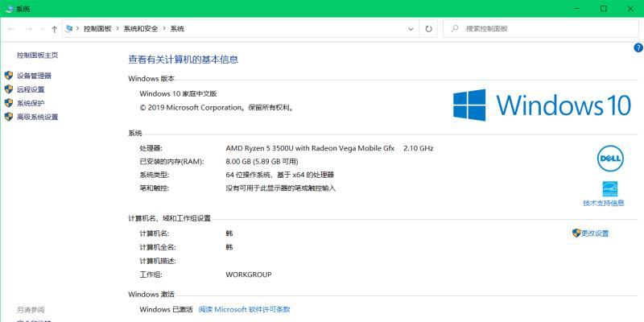Image resolution: width=644 pixels, height=322 pixels.
Task: Open 设备管理器 link
Action: pyautogui.click(x=34, y=76)
